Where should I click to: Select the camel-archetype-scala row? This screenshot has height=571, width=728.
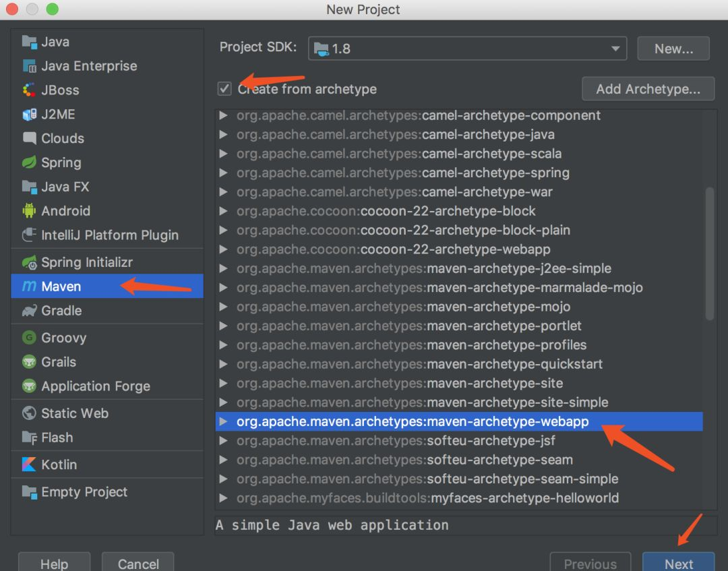click(459, 154)
